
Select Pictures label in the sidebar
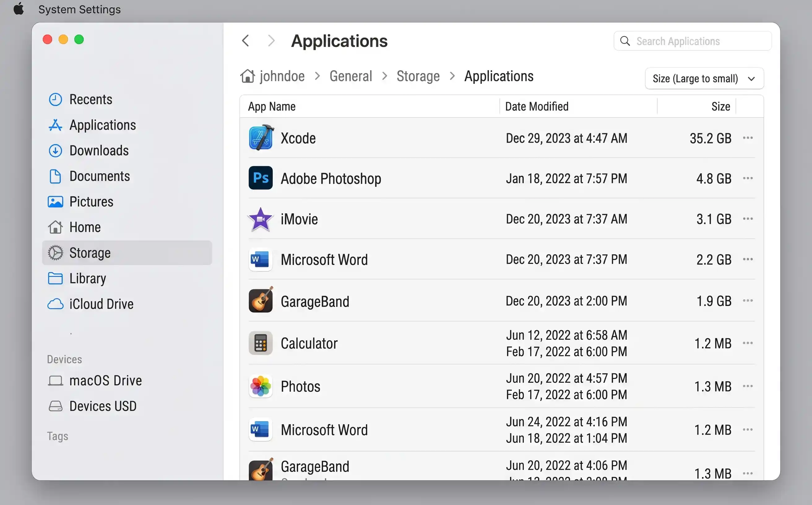point(92,202)
